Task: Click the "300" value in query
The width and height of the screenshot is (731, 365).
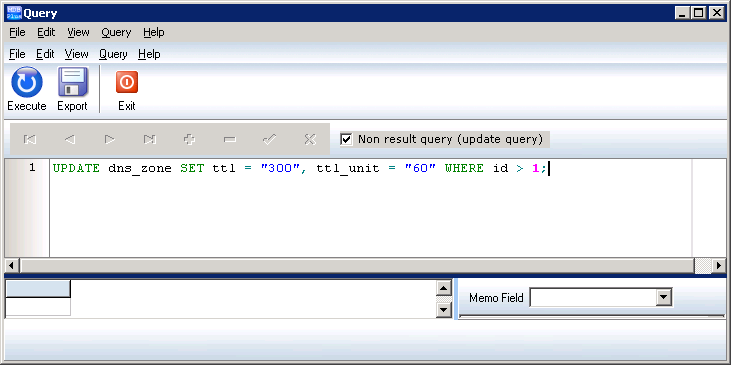Action: click(x=280, y=168)
